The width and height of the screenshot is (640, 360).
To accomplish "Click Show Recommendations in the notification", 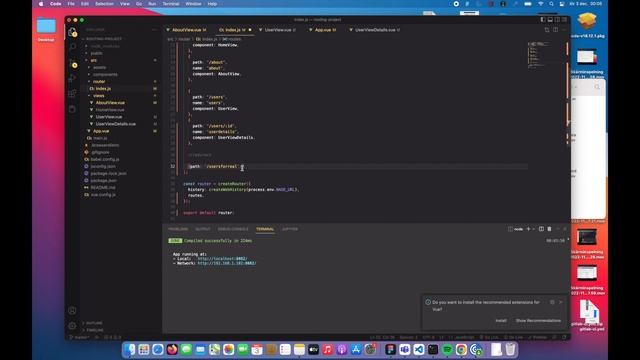I will [x=538, y=320].
